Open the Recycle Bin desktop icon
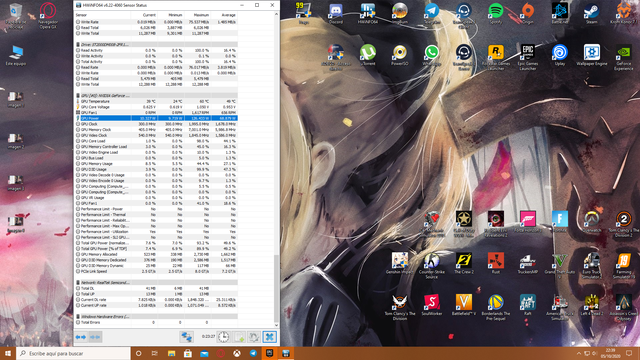 click(16, 16)
